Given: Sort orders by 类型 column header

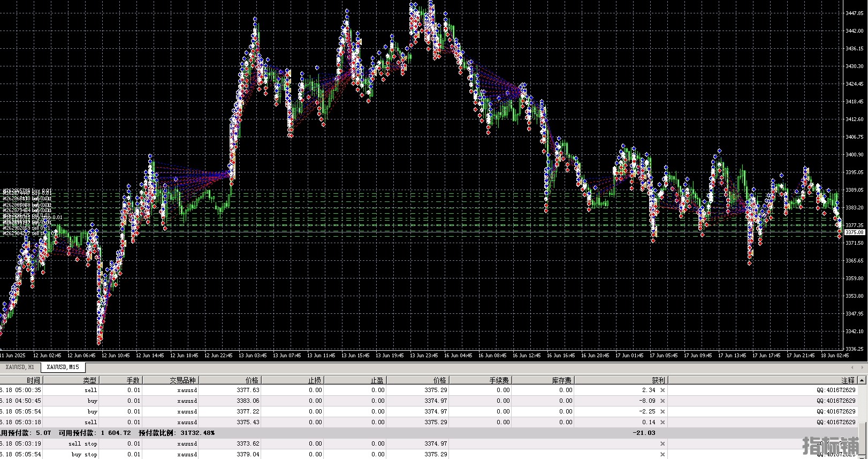Looking at the screenshot, I should pos(71,380).
